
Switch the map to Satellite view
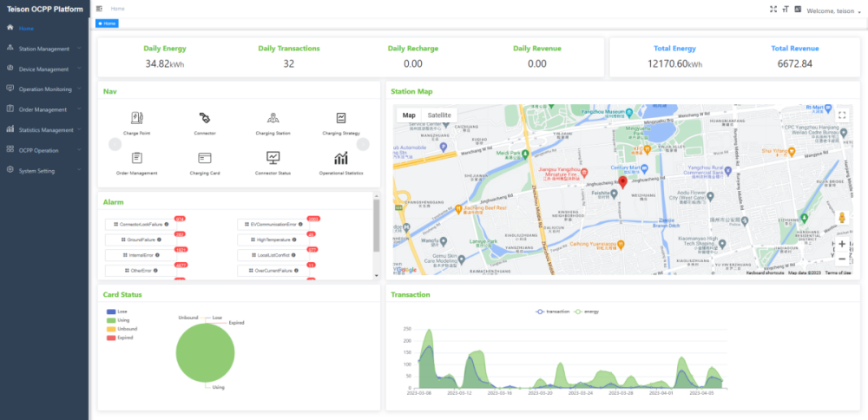[x=439, y=115]
